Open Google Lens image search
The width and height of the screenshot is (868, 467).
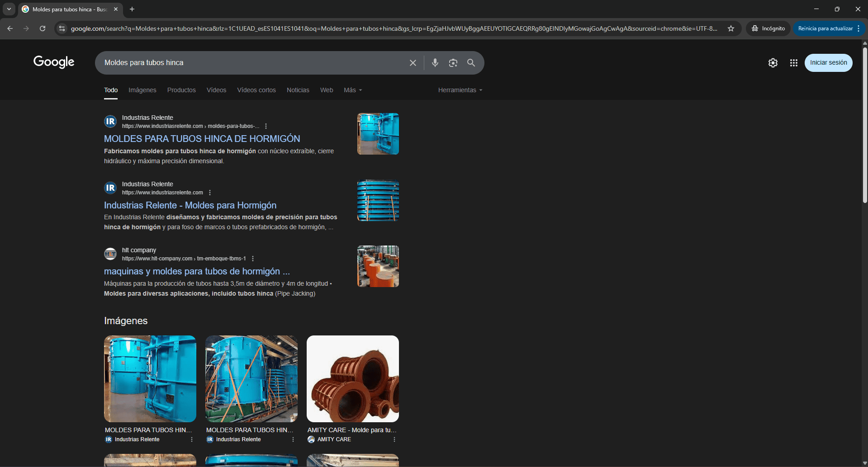(453, 63)
